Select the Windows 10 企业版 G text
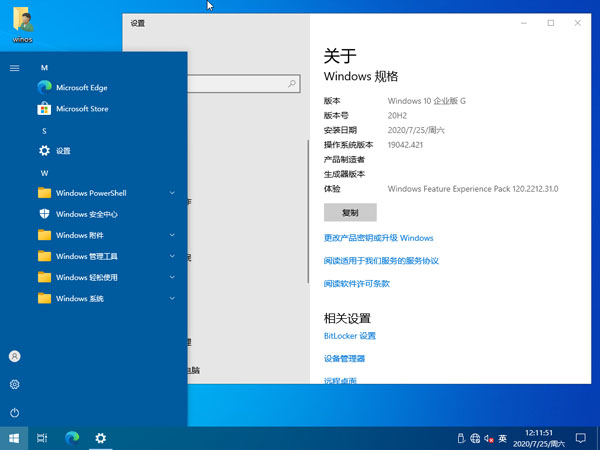600x450 pixels. point(426,101)
